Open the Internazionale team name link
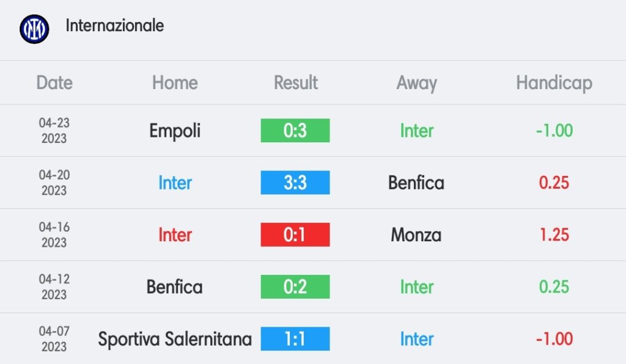 tap(114, 26)
